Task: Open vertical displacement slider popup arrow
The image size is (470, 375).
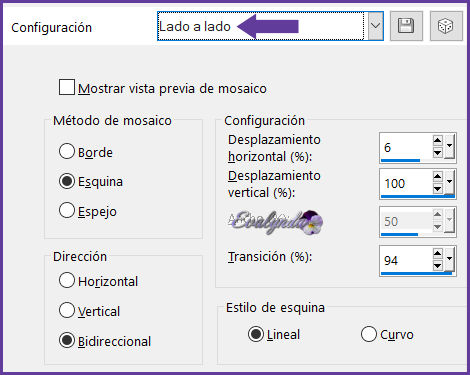Action: 449,182
